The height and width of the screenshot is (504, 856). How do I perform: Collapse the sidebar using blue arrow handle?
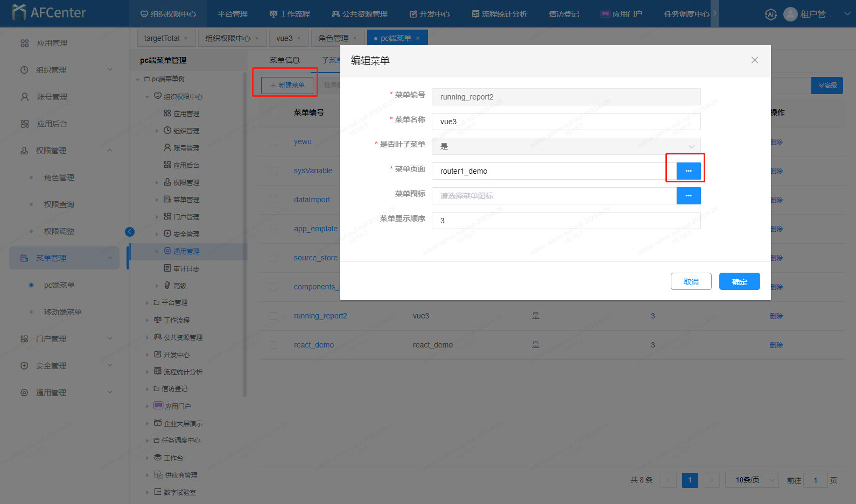(x=130, y=232)
